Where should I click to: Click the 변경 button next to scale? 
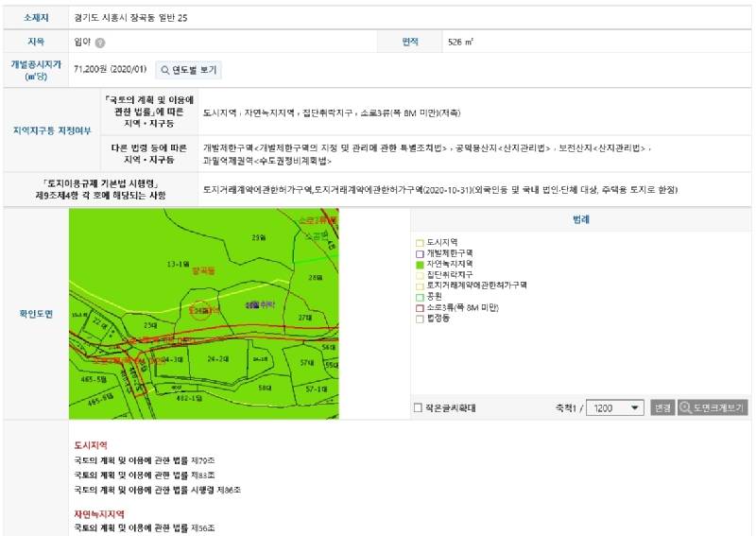[662, 408]
